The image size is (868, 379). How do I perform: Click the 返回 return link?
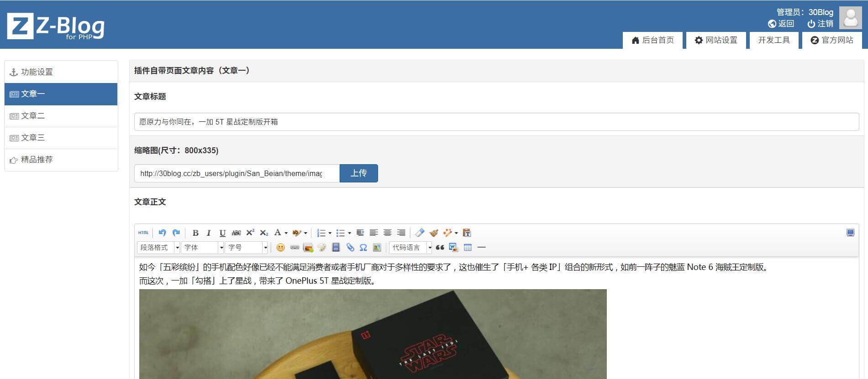click(781, 24)
